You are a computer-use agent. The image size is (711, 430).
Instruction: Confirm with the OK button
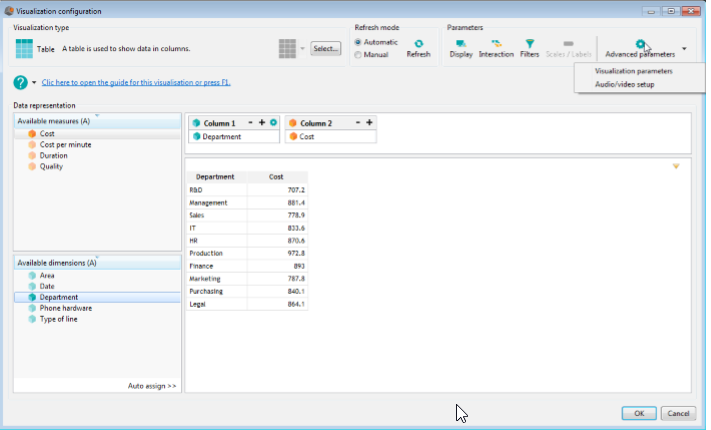639,413
